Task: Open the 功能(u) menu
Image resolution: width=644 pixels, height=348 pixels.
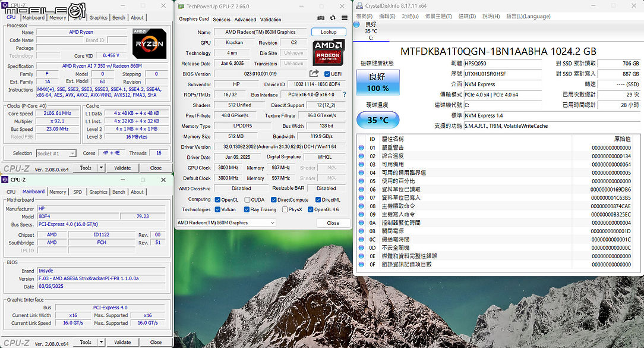Action: click(411, 16)
